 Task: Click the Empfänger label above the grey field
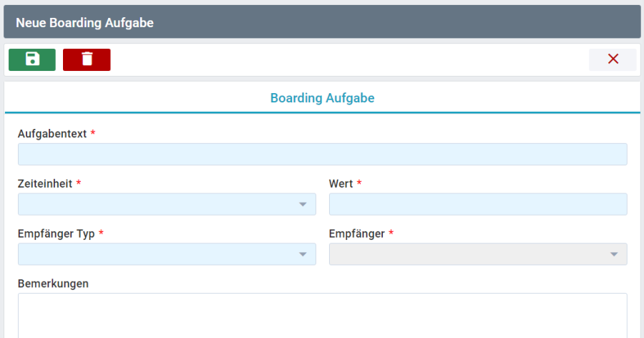[x=356, y=234]
